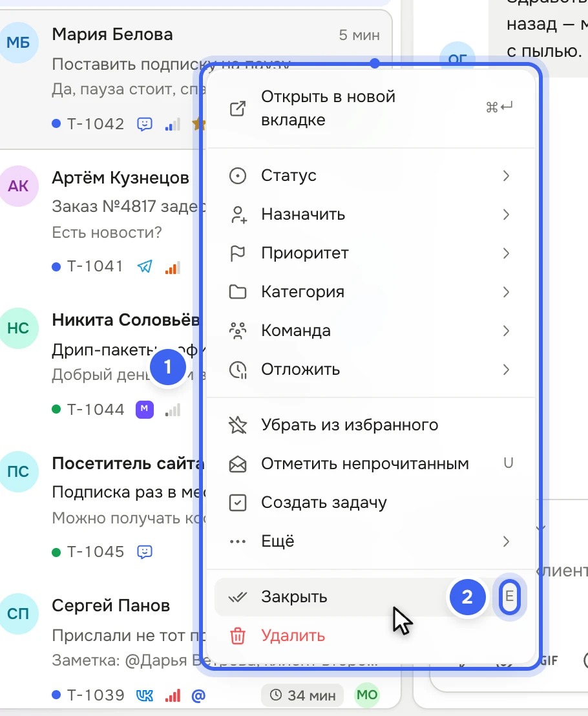Click the Отложить clock icon

pos(237,370)
